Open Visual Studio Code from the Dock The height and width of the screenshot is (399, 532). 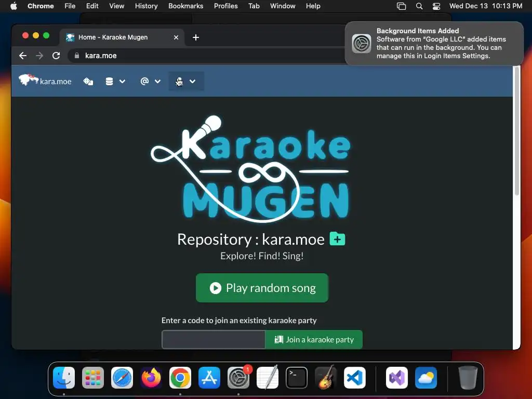[354, 378]
